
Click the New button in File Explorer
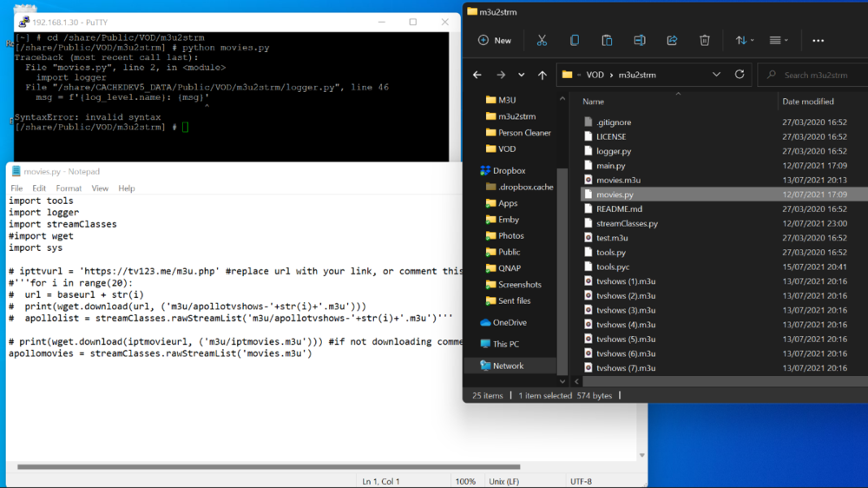pyautogui.click(x=495, y=40)
